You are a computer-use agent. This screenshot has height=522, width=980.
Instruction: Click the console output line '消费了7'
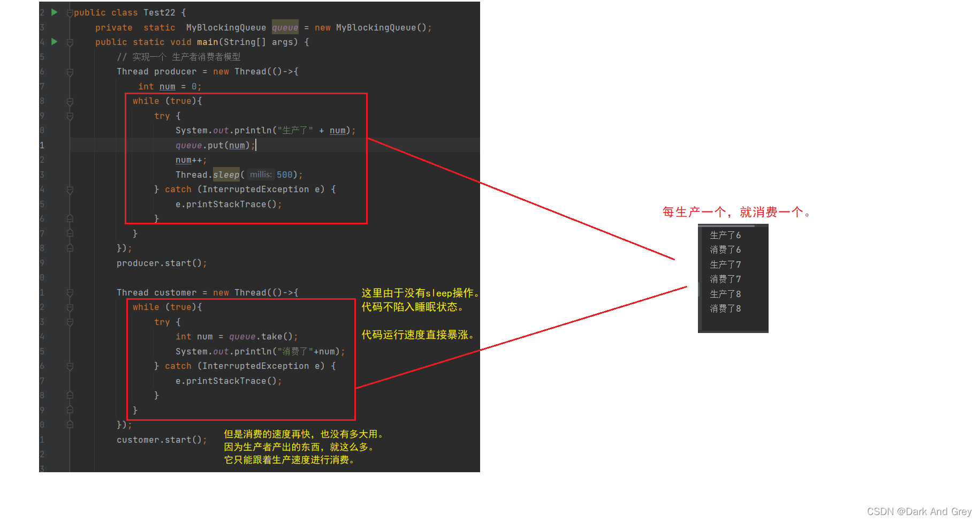tap(725, 279)
